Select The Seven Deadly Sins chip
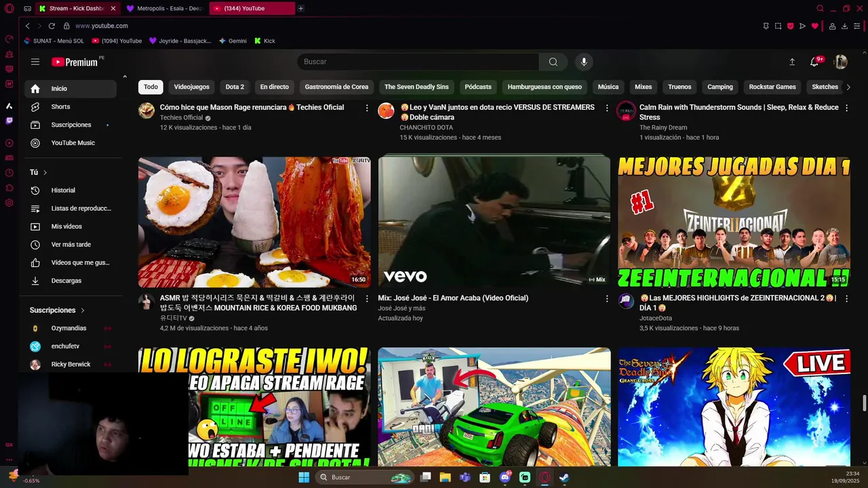This screenshot has width=868, height=488. click(x=416, y=87)
